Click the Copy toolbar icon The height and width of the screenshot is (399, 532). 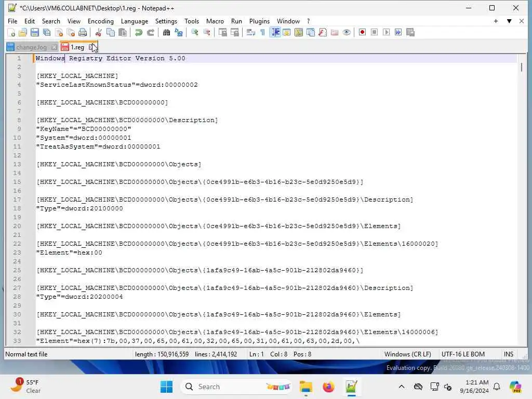point(110,32)
